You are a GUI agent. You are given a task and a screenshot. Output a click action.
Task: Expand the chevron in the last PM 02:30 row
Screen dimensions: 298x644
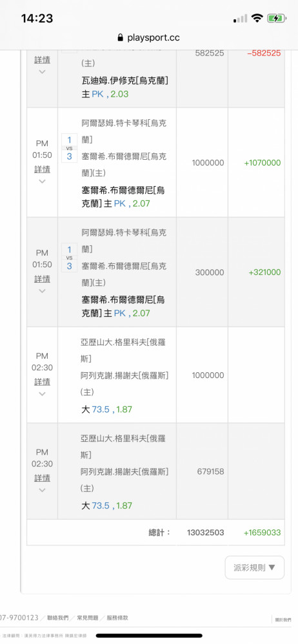(42, 490)
